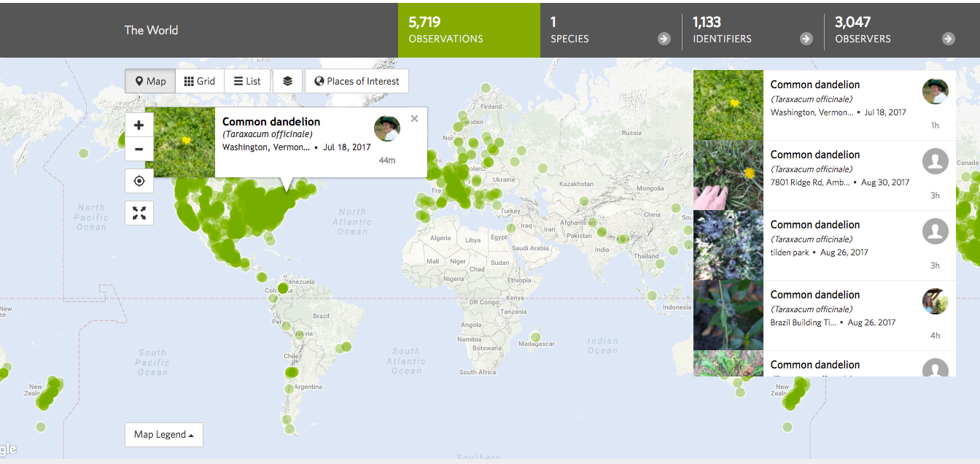Open the dandelion photo thumbnail from Washington, Vermont
Viewport: 980px width, 464px height.
[727, 104]
